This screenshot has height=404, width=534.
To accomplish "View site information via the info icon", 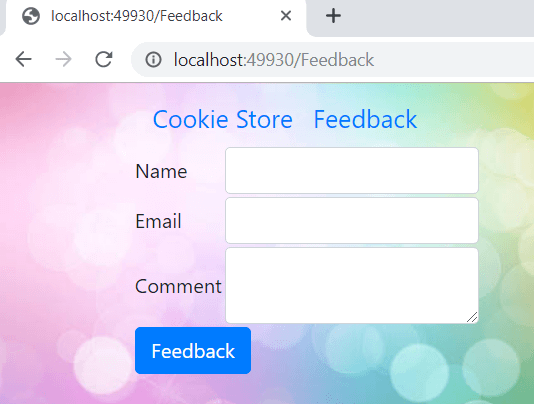I will click(153, 60).
